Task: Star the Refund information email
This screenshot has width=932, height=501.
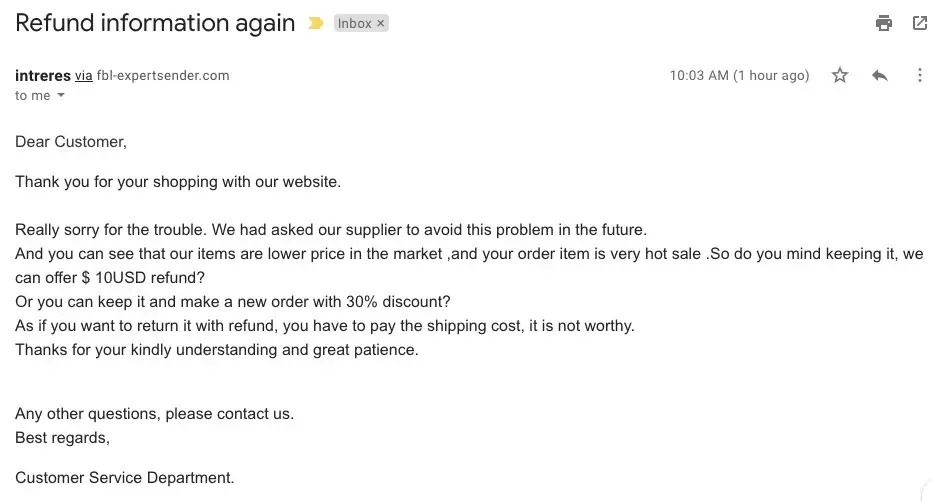Action: (x=840, y=75)
